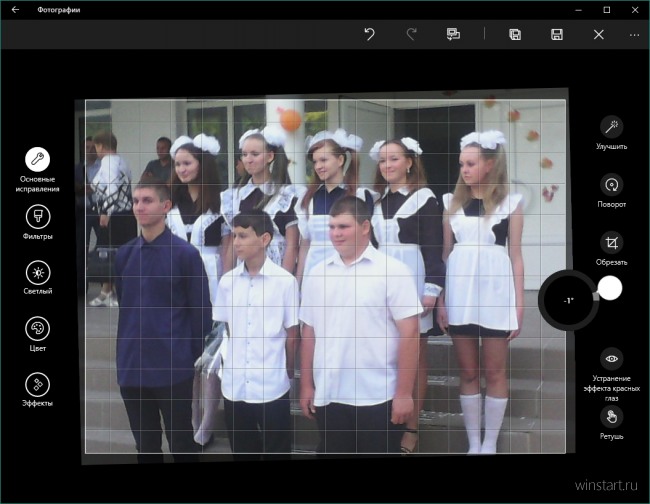Open the Фильтры category
The height and width of the screenshot is (504, 650).
point(38,217)
